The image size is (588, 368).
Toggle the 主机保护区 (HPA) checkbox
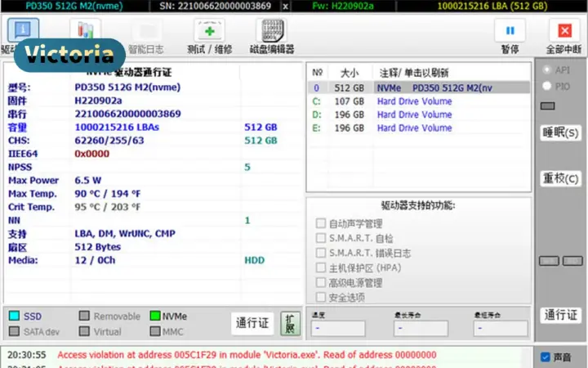coord(321,267)
